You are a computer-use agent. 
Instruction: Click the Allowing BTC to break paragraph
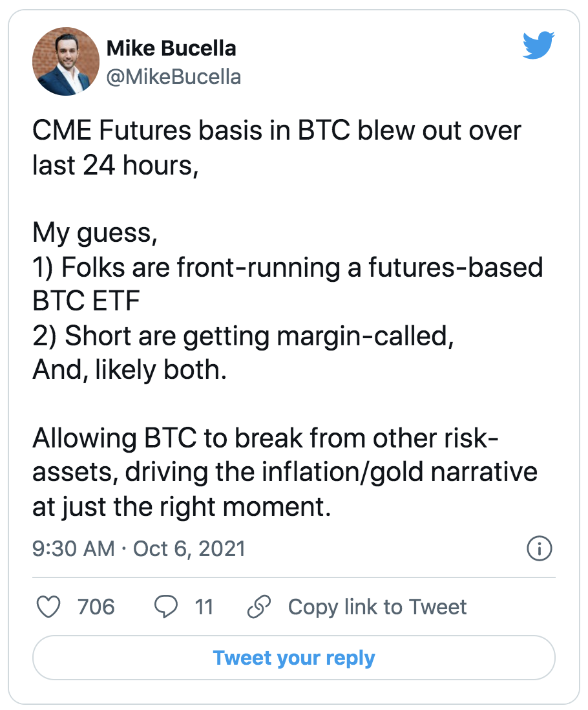pos(285,472)
